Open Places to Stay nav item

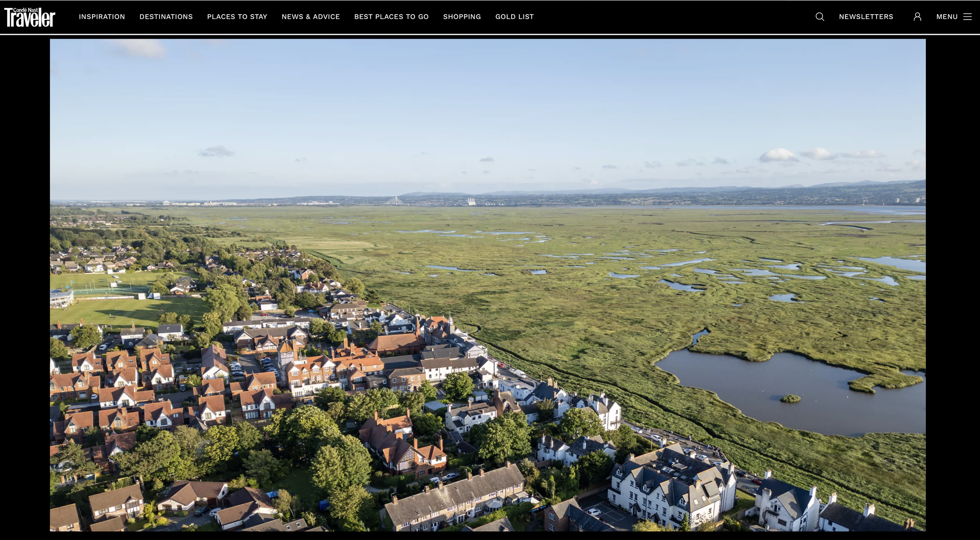237,17
